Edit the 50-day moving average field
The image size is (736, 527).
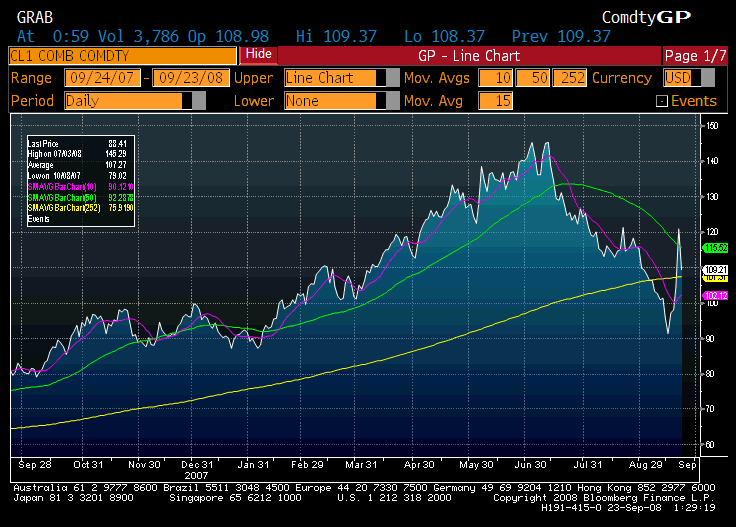coord(533,78)
